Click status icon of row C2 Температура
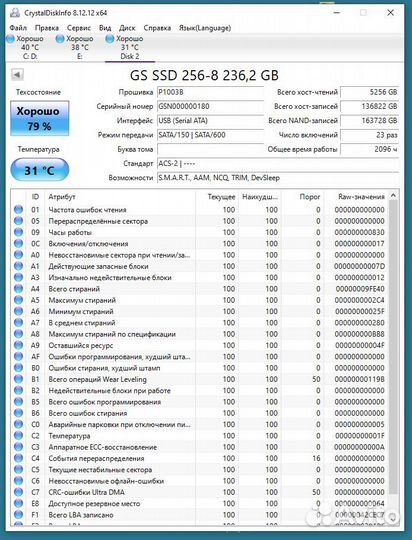The image size is (412, 540). point(18,436)
